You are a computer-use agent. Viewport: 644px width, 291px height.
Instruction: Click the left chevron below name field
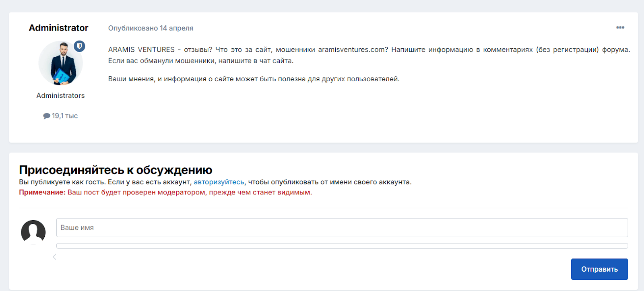(54, 257)
